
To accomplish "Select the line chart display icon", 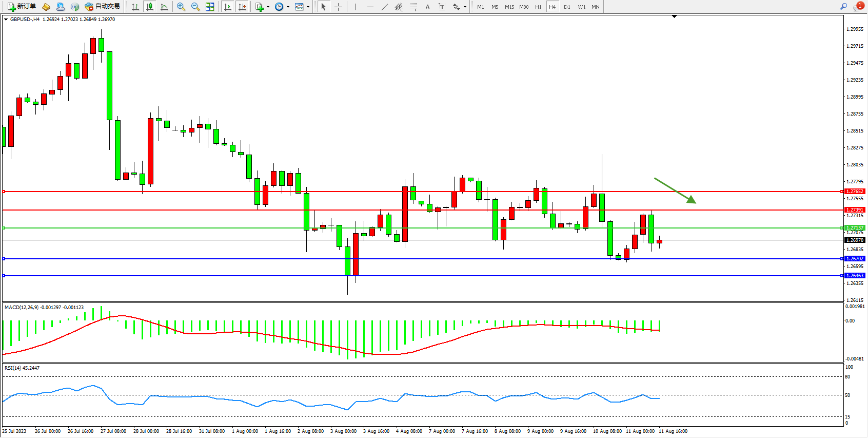I will tap(164, 7).
